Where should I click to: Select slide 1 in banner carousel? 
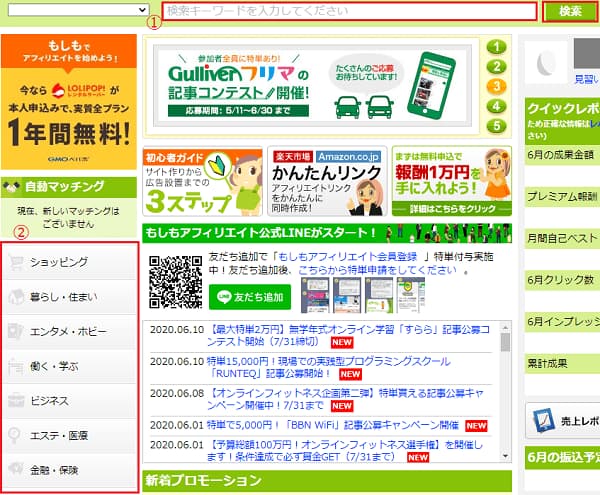click(x=496, y=47)
